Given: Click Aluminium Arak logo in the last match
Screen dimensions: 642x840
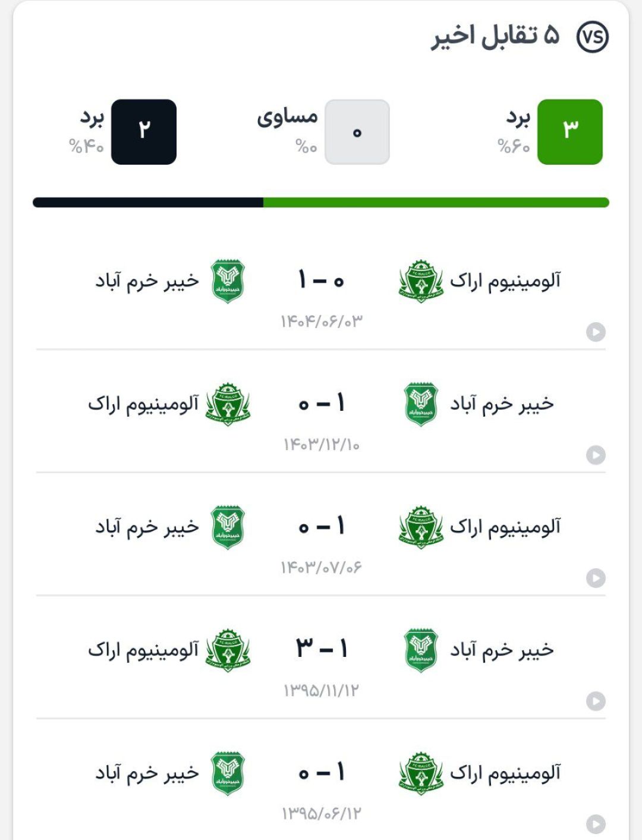Looking at the screenshot, I should tap(421, 773).
